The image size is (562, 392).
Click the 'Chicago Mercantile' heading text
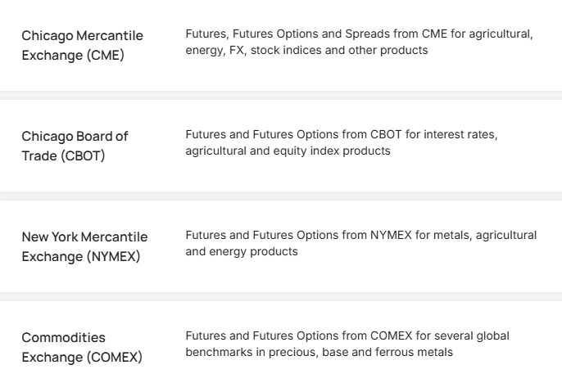point(82,35)
